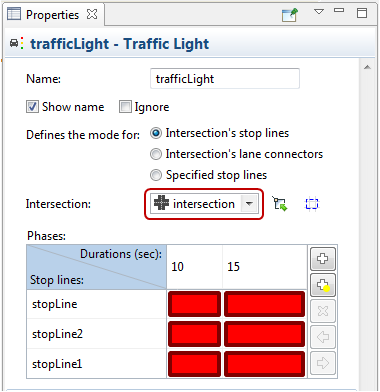
Task: Click the pin properties view icon
Action: [x=289, y=15]
